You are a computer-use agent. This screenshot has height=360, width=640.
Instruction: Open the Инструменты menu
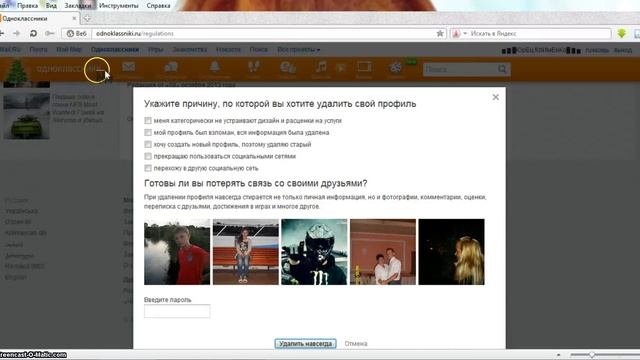119,6
